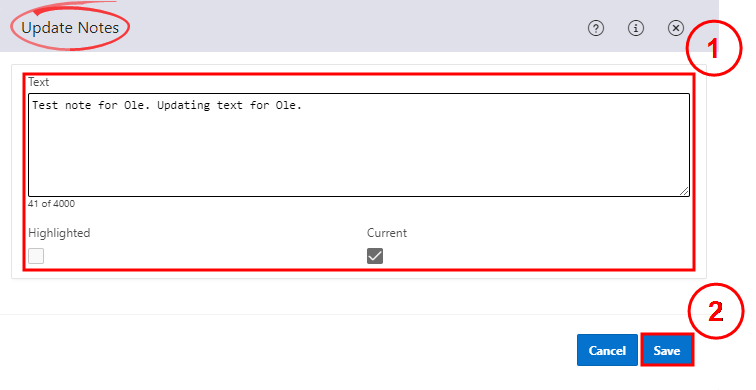Screen dimensions: 756x390
Task: Click the Text field label
Action: [x=39, y=82]
